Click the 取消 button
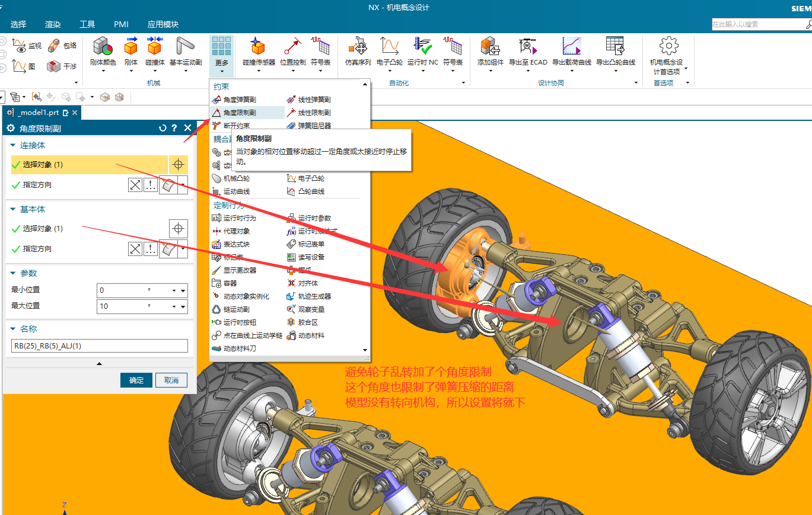 [x=171, y=380]
